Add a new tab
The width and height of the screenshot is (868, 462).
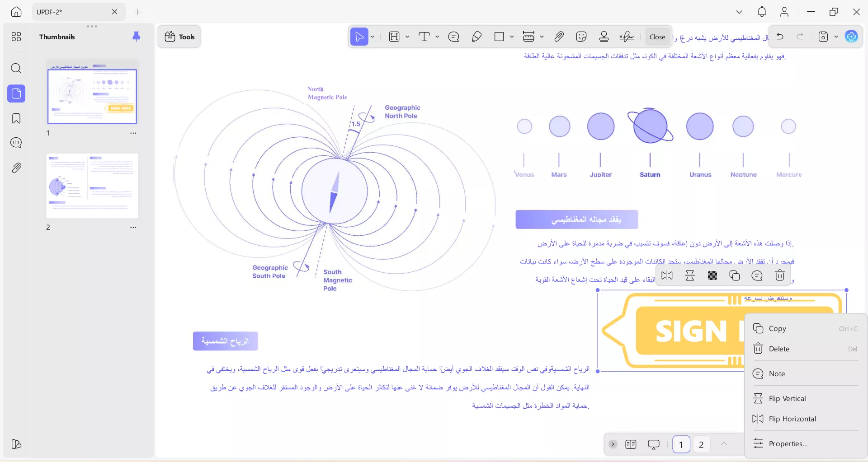(138, 12)
